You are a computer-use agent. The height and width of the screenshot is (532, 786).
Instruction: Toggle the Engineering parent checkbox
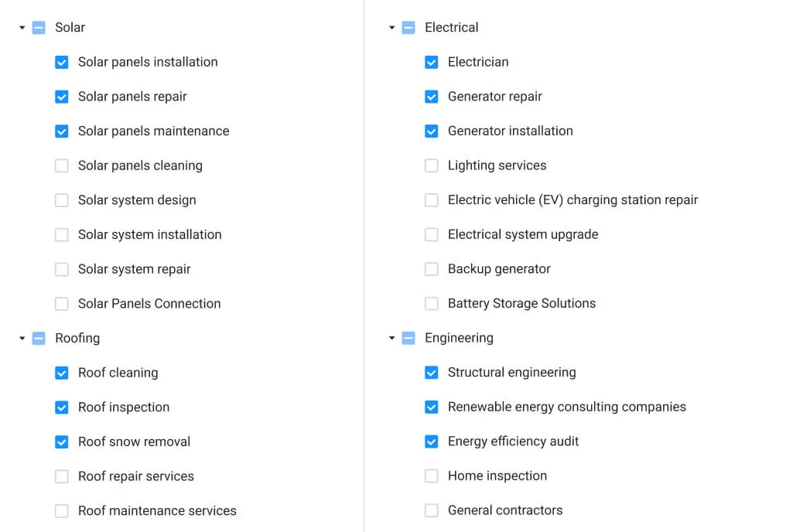[408, 339]
